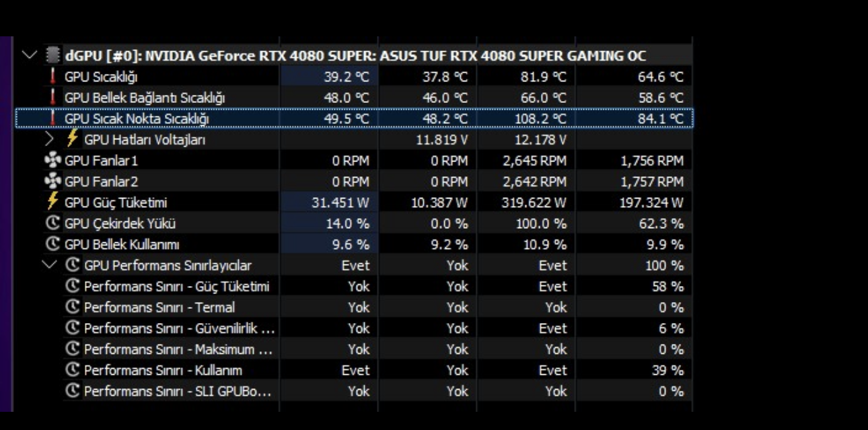Click the 319.622 W maximum power value

coord(534,203)
